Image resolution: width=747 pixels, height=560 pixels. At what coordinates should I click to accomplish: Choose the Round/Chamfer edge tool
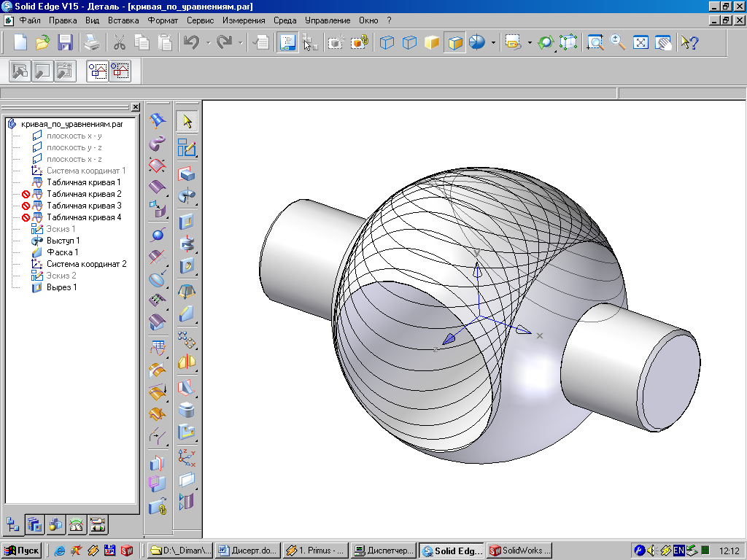coord(187,314)
